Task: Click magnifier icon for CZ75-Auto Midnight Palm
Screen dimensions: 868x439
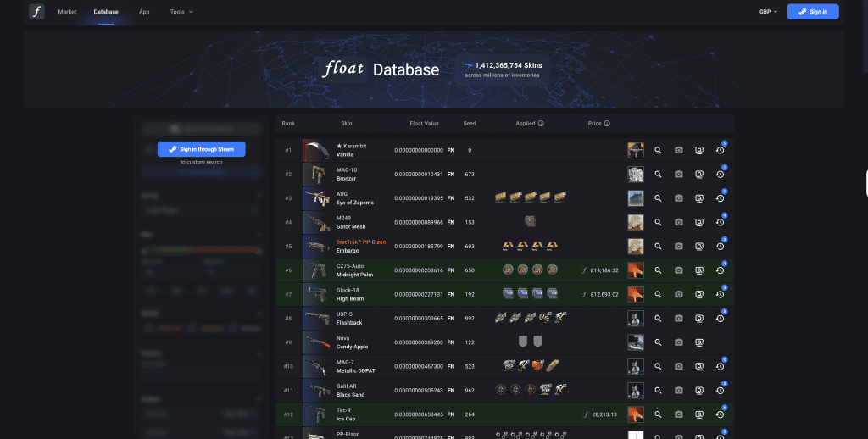Action: 658,270
